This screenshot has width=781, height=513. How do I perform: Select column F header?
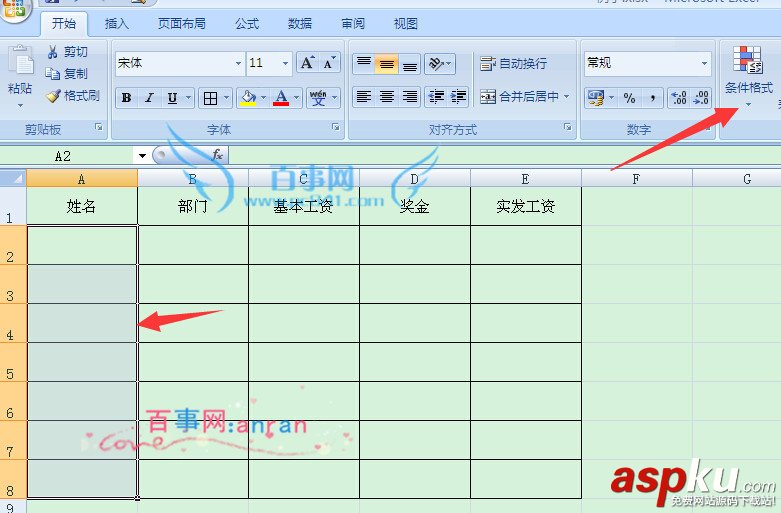(x=637, y=178)
